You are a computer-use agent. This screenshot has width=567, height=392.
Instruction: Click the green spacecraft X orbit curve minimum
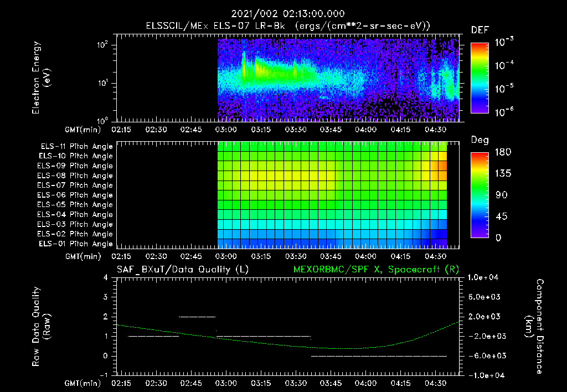click(343, 348)
